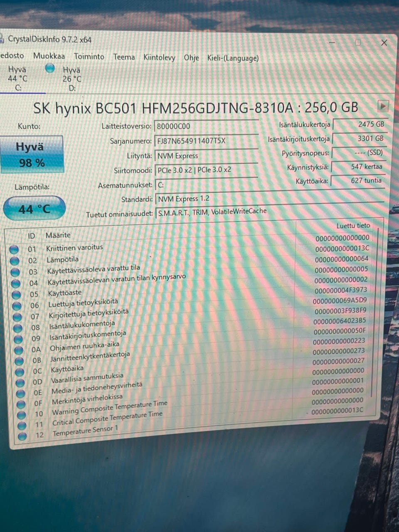
Task: Select the D: drive tab at 26 °C
Action: coord(71,79)
